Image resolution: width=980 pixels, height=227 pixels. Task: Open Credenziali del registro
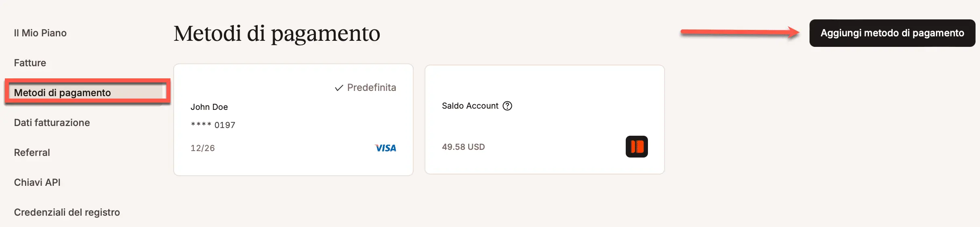[x=67, y=212]
